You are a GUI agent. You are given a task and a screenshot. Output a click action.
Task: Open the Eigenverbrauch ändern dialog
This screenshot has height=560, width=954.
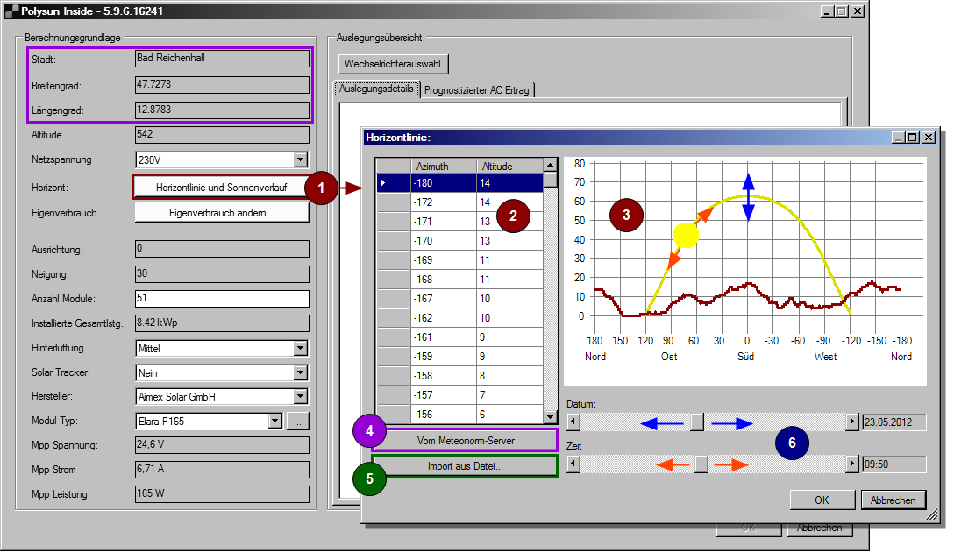[x=222, y=212]
